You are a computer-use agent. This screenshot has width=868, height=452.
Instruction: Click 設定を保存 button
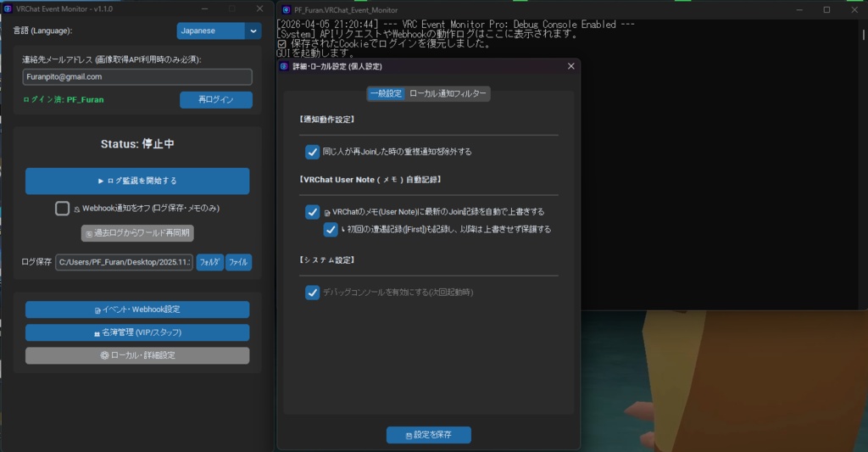click(x=429, y=435)
